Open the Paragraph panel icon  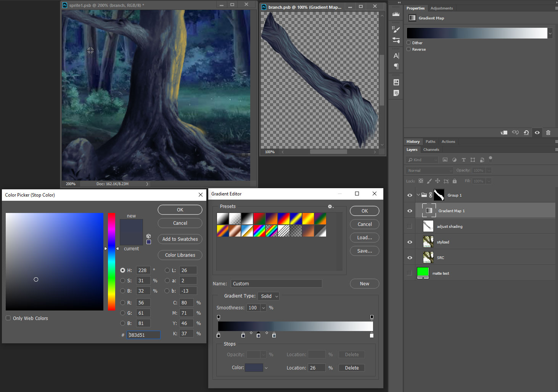point(396,66)
